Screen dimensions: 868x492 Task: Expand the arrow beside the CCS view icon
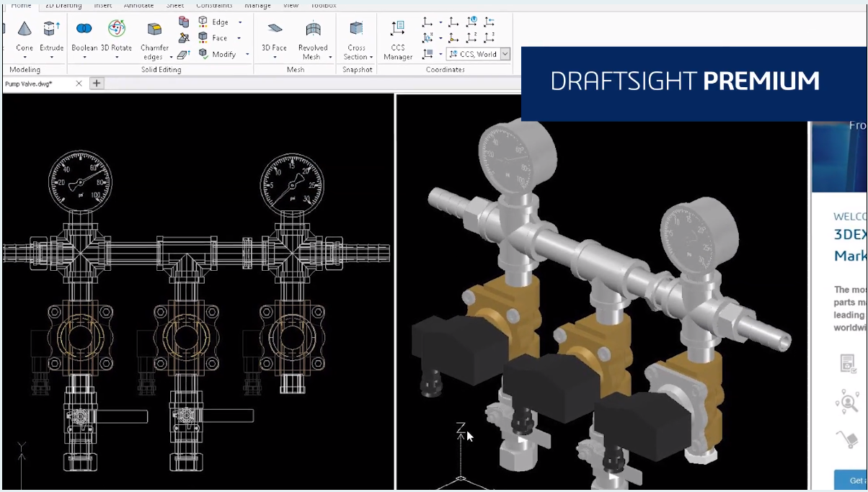click(440, 54)
